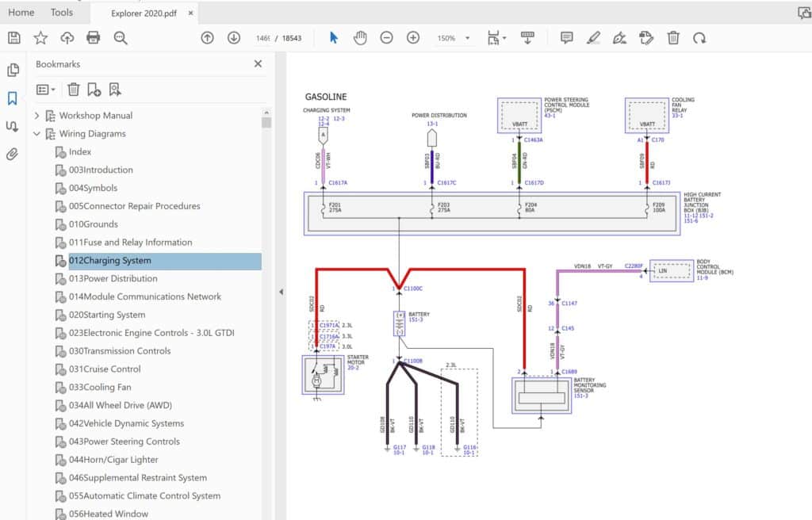Select the 033Cooling Fan bookmark

100,387
